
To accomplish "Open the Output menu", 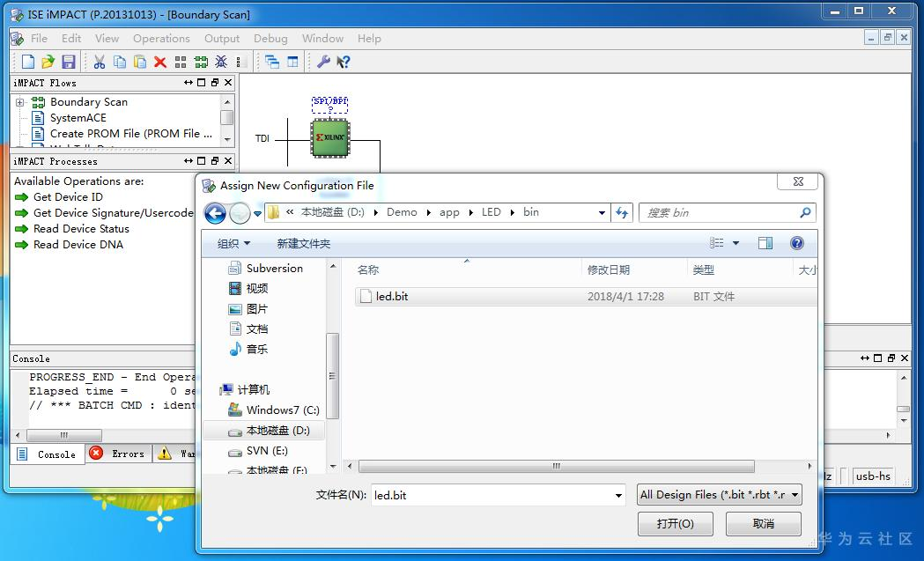I will pos(222,38).
